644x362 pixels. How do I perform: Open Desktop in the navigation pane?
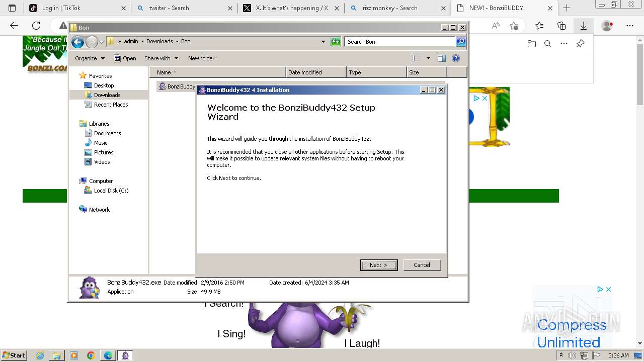click(x=104, y=85)
